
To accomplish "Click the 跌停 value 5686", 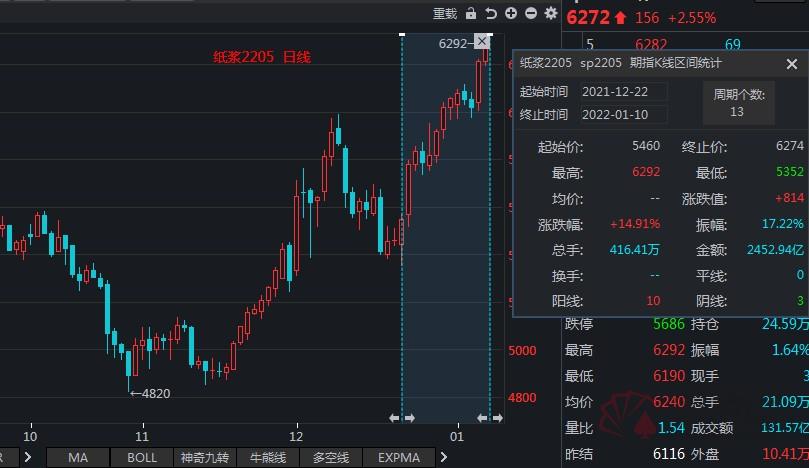I will click(x=669, y=324).
